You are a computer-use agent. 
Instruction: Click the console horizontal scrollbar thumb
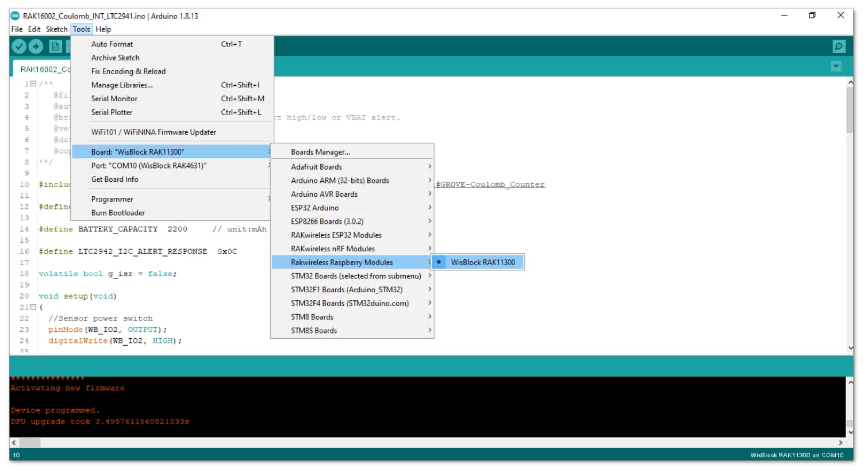click(30, 443)
